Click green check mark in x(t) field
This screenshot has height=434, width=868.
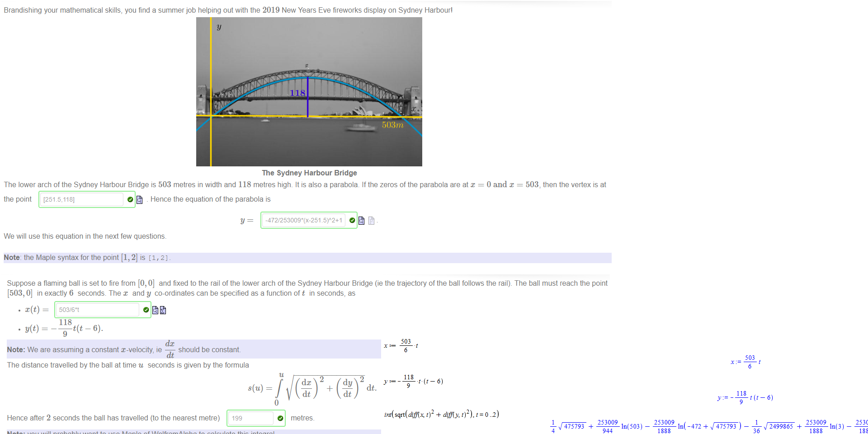click(146, 310)
